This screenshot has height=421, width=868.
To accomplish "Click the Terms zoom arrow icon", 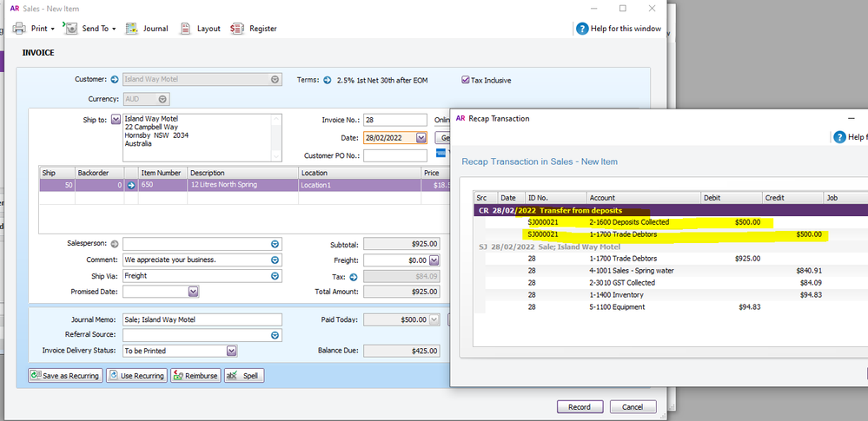I will pos(328,80).
